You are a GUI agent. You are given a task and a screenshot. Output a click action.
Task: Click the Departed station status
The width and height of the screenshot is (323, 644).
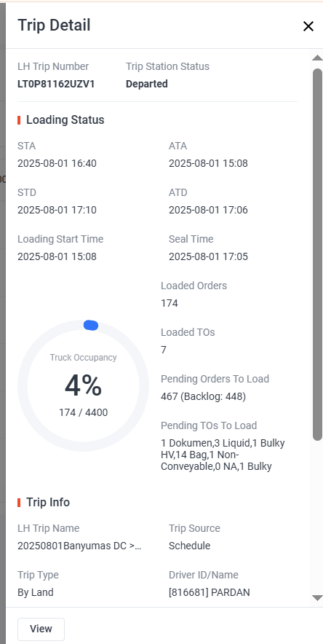pos(147,84)
